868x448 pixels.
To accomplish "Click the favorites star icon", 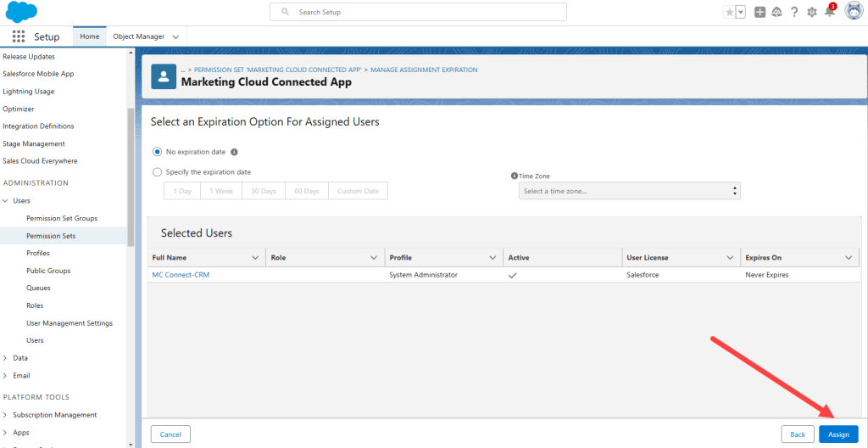I will point(729,12).
